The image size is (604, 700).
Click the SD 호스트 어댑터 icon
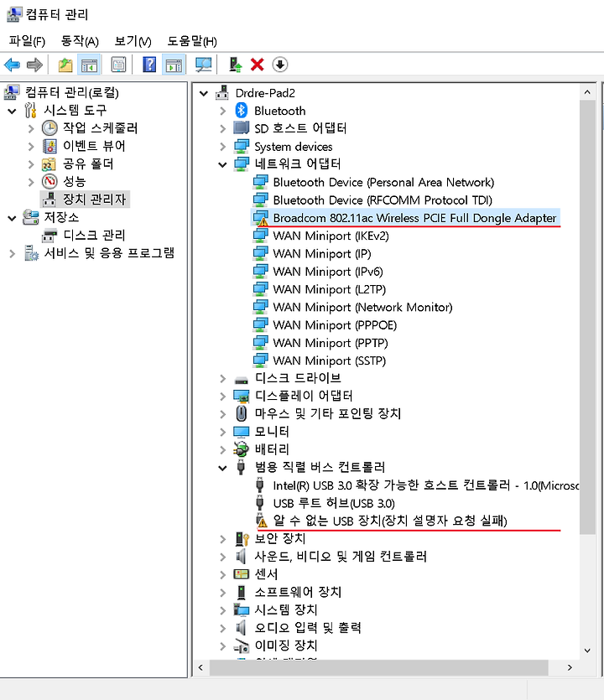click(x=242, y=128)
